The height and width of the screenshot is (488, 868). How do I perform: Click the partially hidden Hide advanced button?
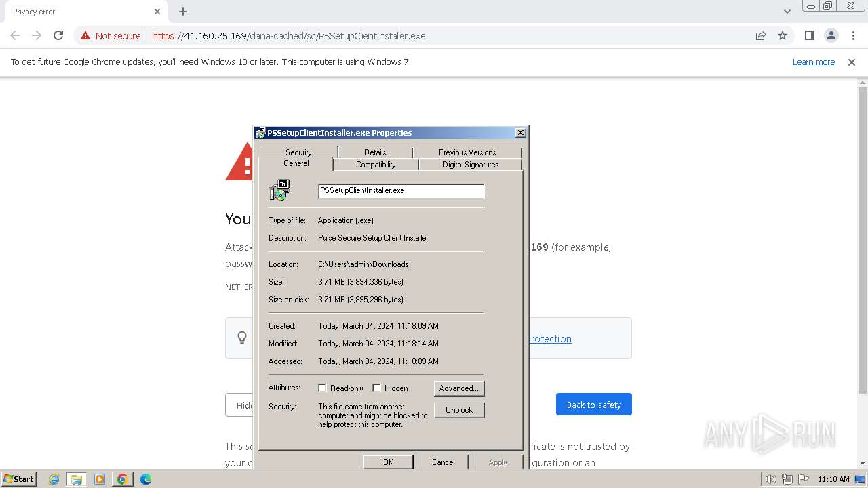tap(239, 405)
